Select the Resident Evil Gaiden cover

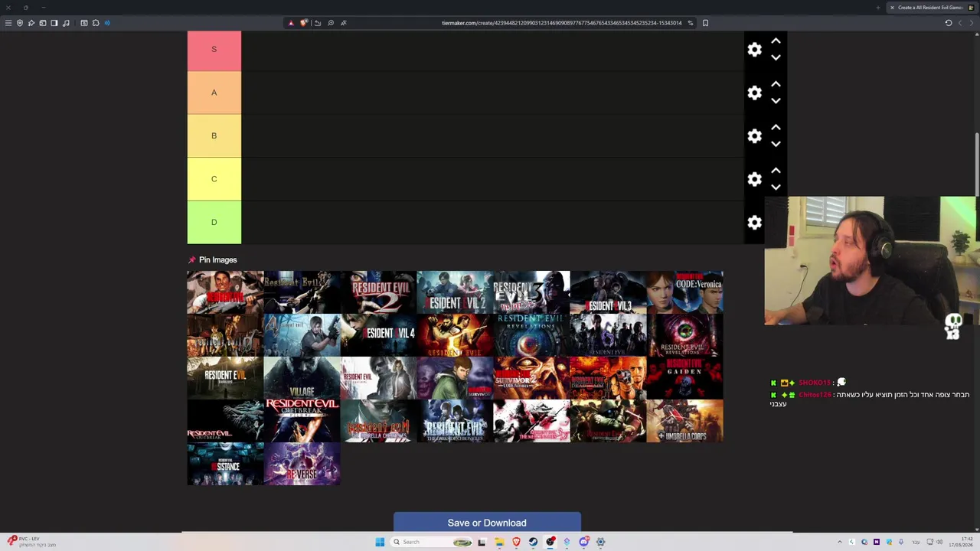coord(684,378)
